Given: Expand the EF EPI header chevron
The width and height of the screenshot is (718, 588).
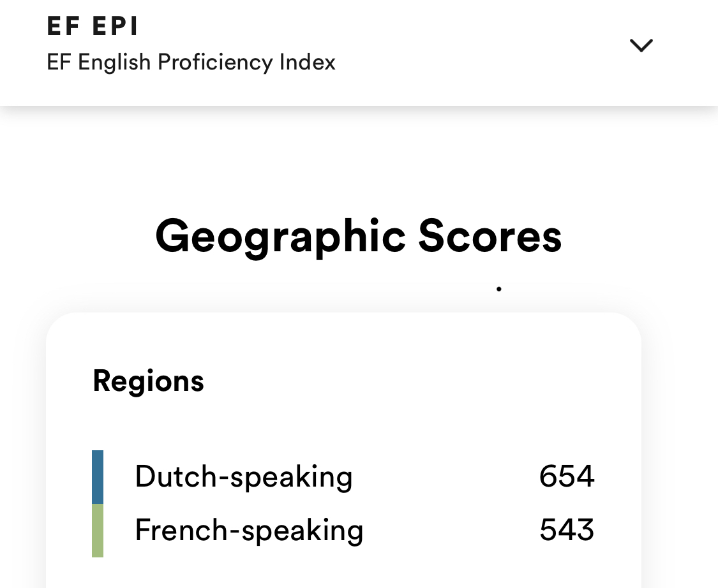Looking at the screenshot, I should (641, 45).
